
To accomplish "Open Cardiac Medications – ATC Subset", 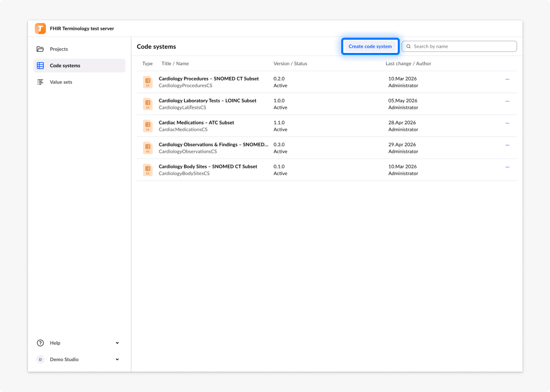I will coord(197,123).
